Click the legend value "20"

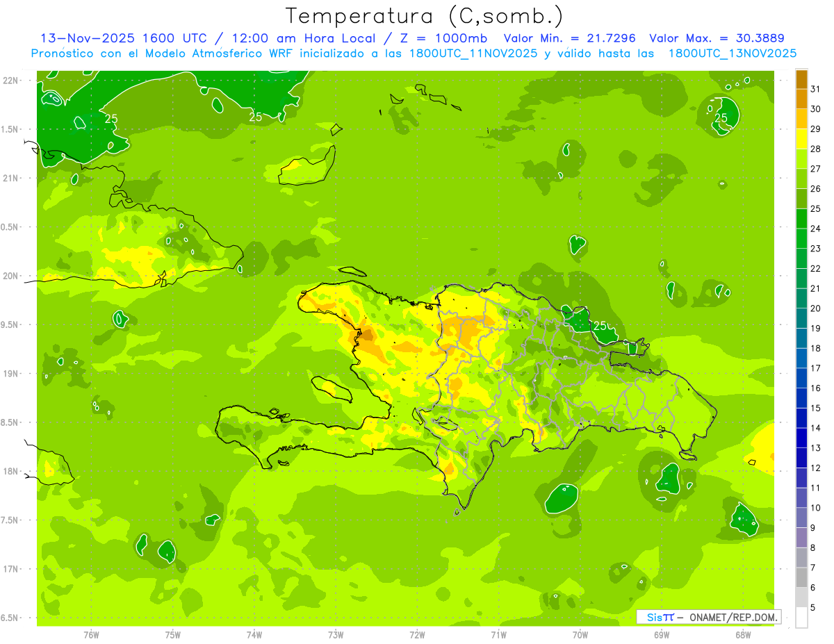click(816, 308)
